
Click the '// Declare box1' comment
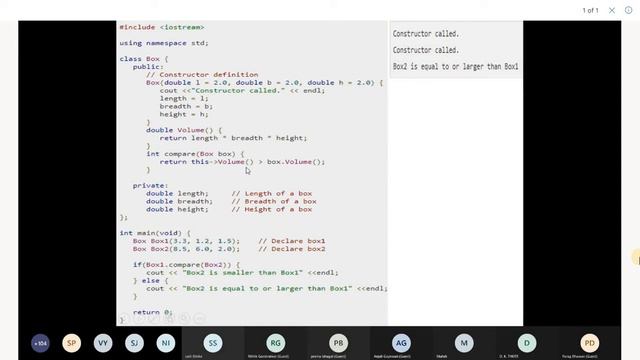point(292,241)
